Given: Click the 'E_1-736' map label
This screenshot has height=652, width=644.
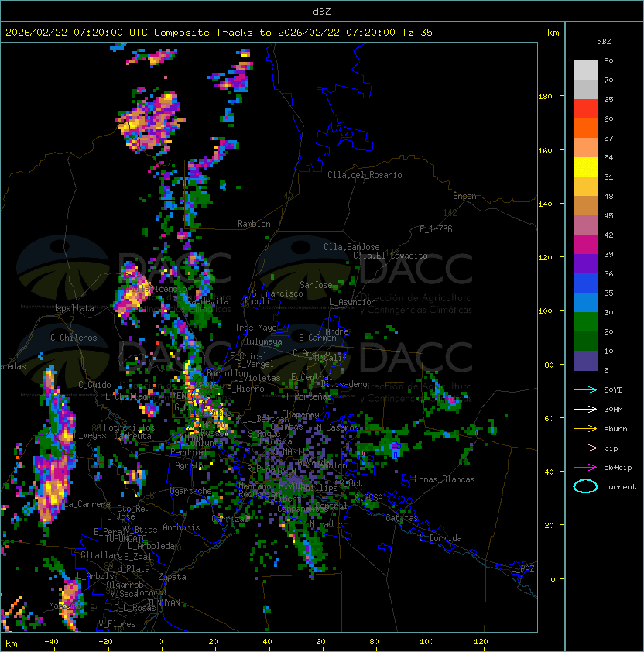Looking at the screenshot, I should pyautogui.click(x=436, y=229).
